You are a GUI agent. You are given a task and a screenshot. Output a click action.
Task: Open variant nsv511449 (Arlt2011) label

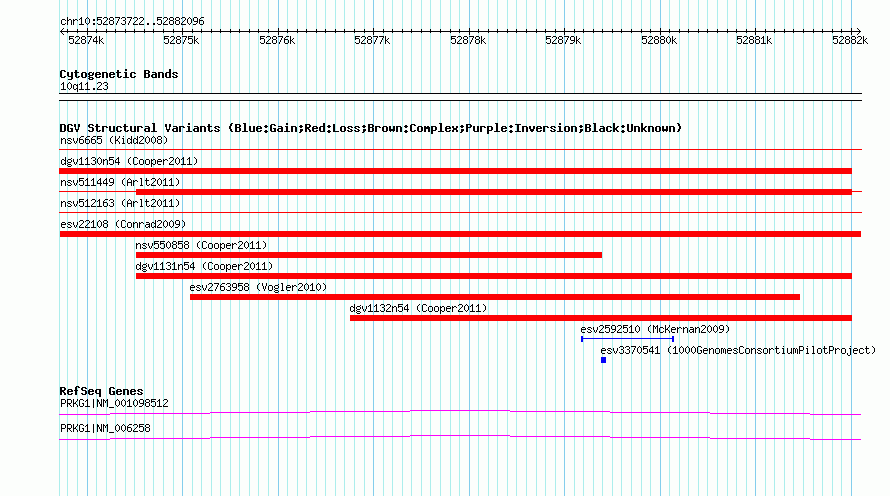120,182
